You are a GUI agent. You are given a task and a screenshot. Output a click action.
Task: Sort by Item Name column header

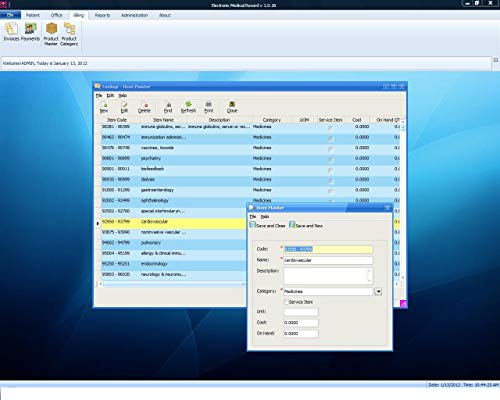click(x=163, y=120)
